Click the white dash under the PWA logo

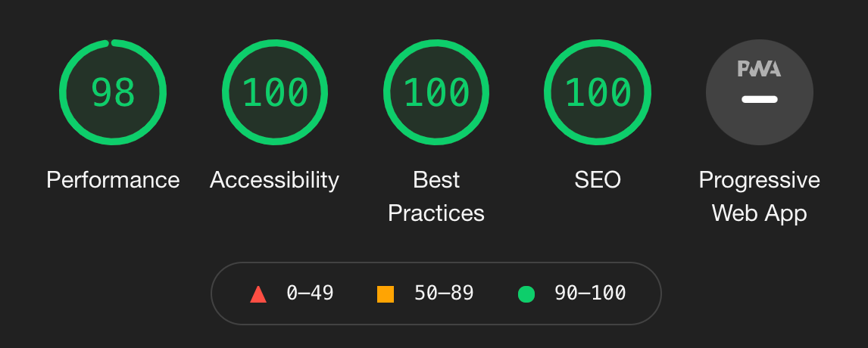point(759,100)
